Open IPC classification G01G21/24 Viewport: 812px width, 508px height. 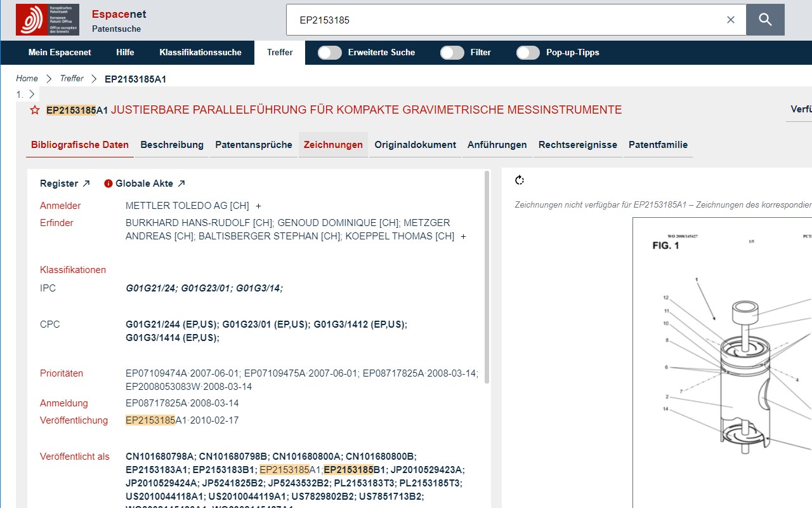click(x=151, y=288)
